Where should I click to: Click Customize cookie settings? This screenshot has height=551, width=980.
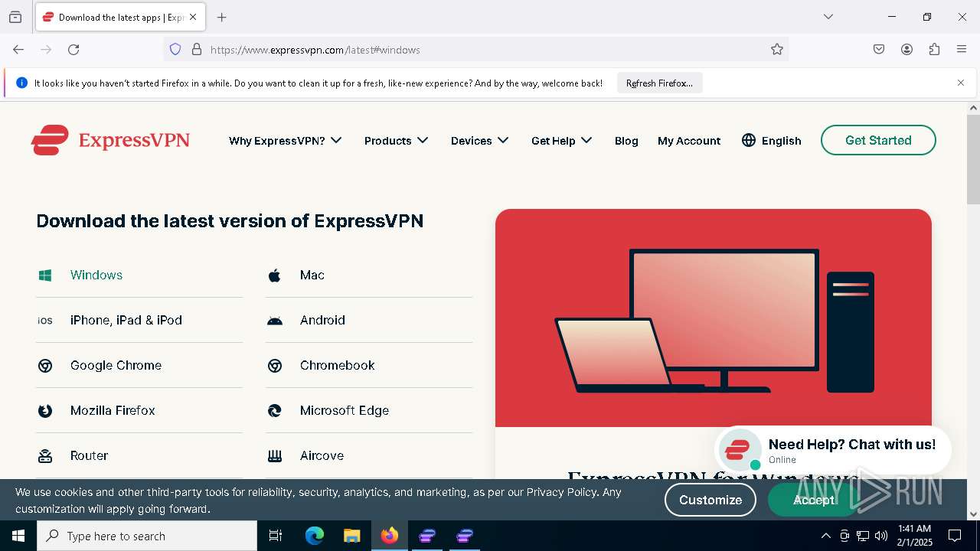[x=710, y=500]
